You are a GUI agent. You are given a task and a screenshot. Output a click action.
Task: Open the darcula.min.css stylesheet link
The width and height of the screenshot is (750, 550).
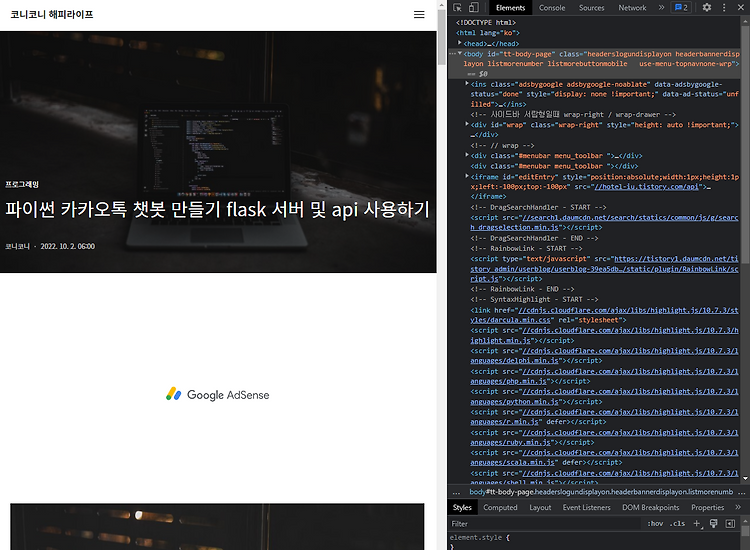click(x=604, y=315)
